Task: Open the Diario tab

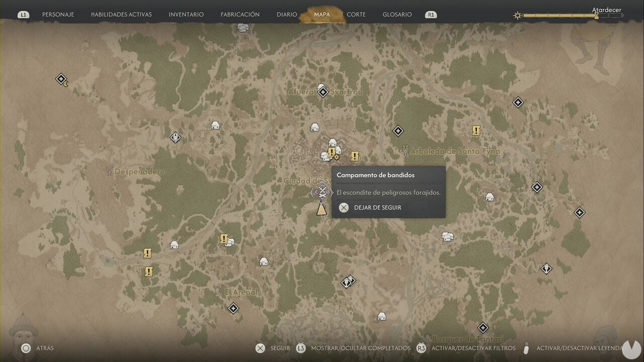Action: 287,15
